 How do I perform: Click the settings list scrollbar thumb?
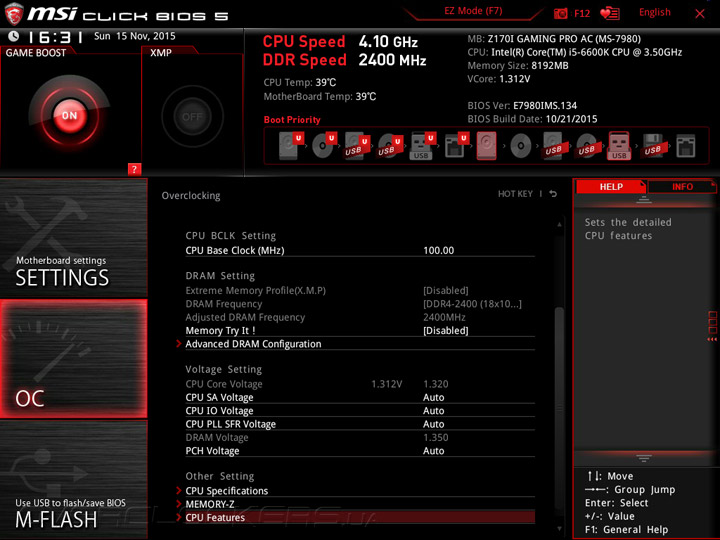[559, 409]
